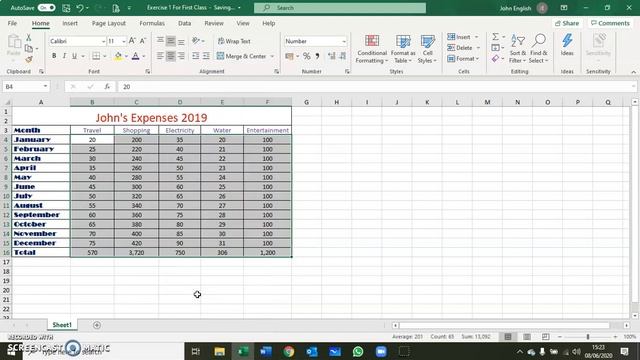Image resolution: width=640 pixels, height=360 pixels.
Task: Toggle Bold formatting
Action: (x=54, y=56)
